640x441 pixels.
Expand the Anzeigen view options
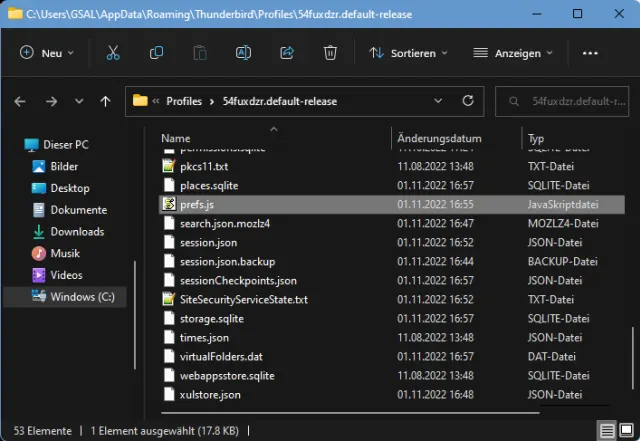coord(513,53)
